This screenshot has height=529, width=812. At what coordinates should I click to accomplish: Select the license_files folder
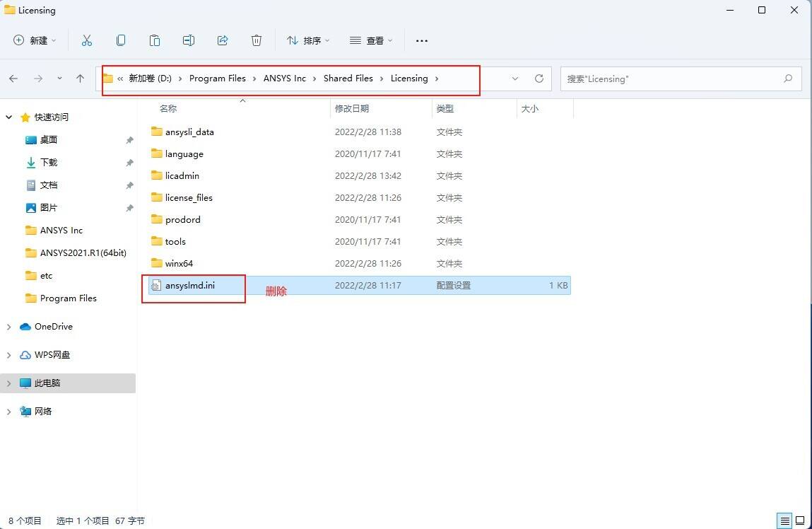coord(189,198)
